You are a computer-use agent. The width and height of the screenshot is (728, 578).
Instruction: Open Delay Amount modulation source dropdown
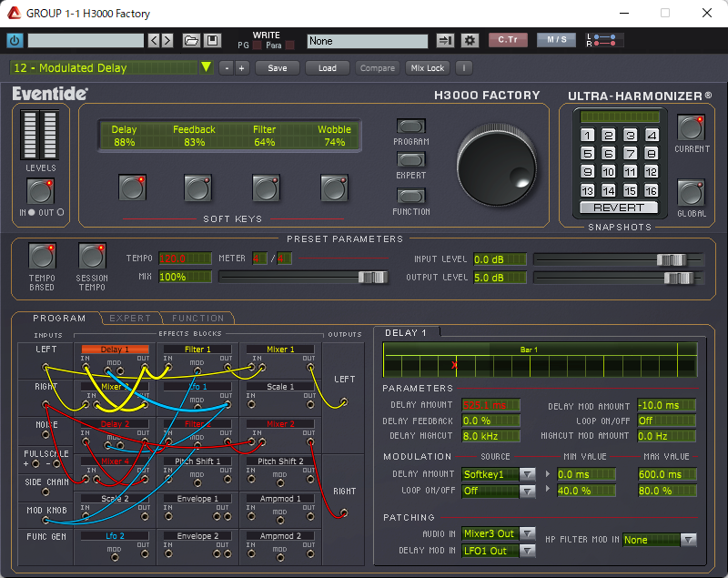point(527,474)
